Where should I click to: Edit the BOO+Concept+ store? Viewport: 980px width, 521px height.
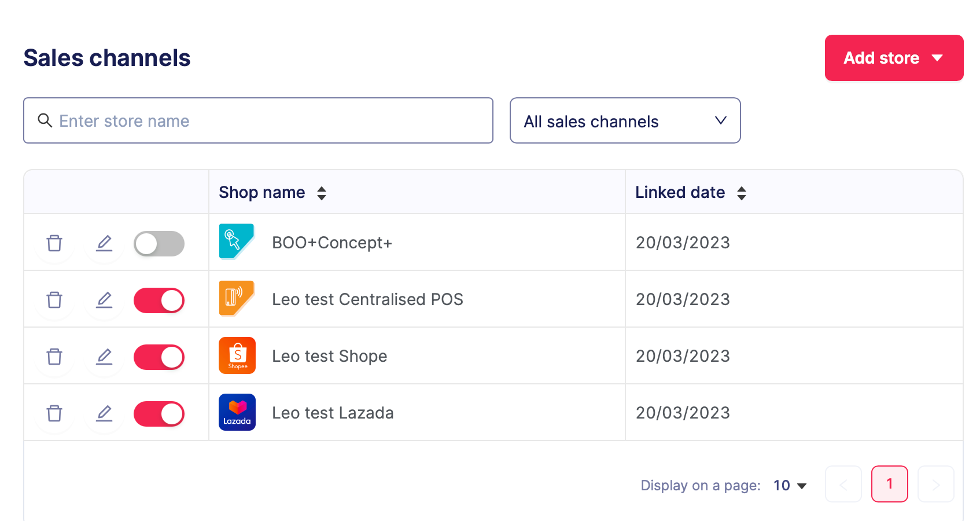[104, 243]
